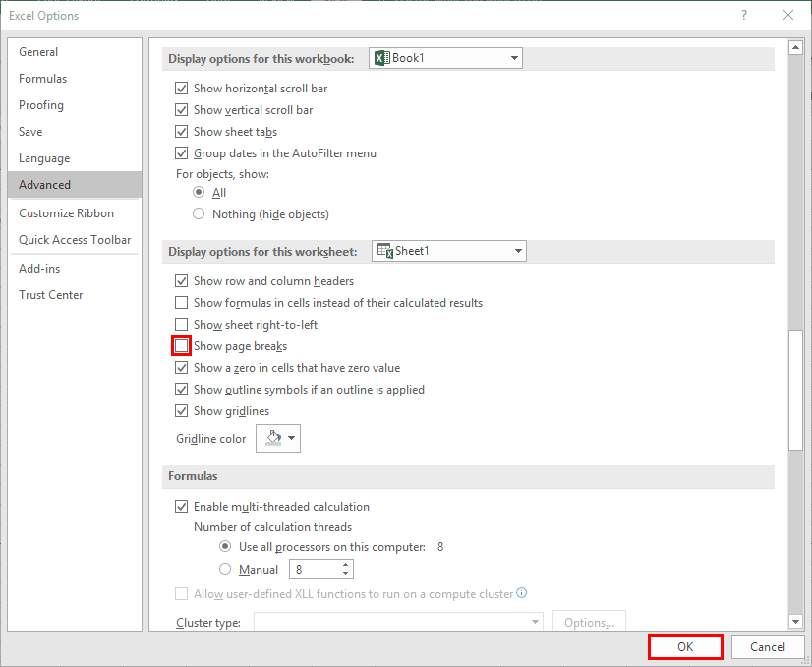Uncheck Show gridlines
This screenshot has width=812, height=667.
pyautogui.click(x=181, y=411)
